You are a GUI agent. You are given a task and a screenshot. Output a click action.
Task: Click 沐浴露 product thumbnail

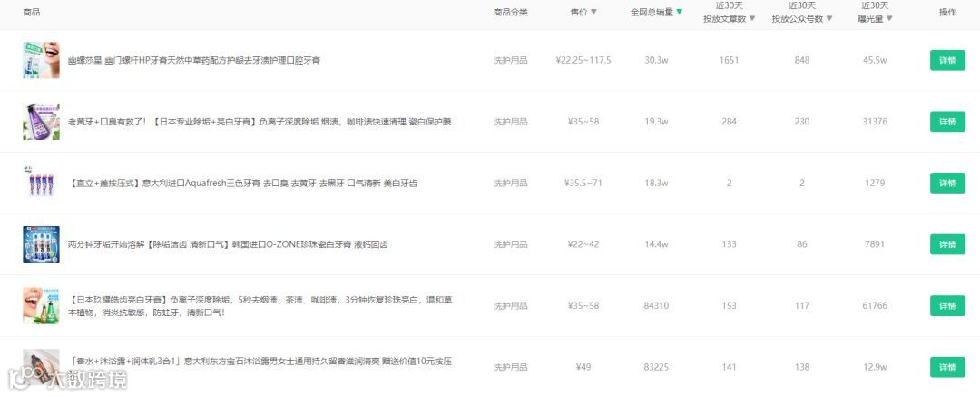pos(41,367)
